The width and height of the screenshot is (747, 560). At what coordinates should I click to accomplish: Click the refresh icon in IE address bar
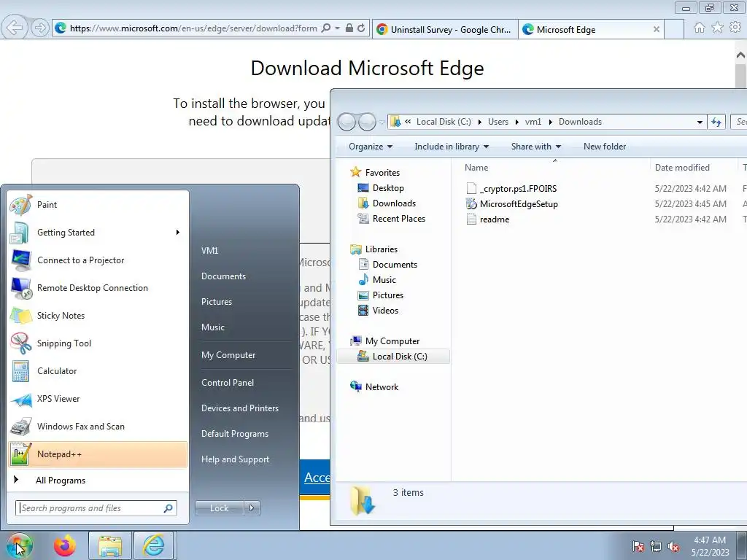point(361,28)
